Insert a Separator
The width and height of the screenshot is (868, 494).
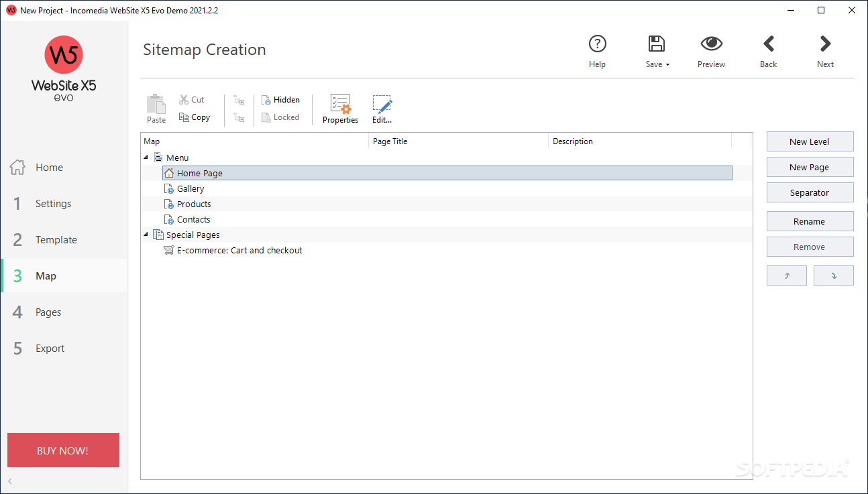pos(810,192)
